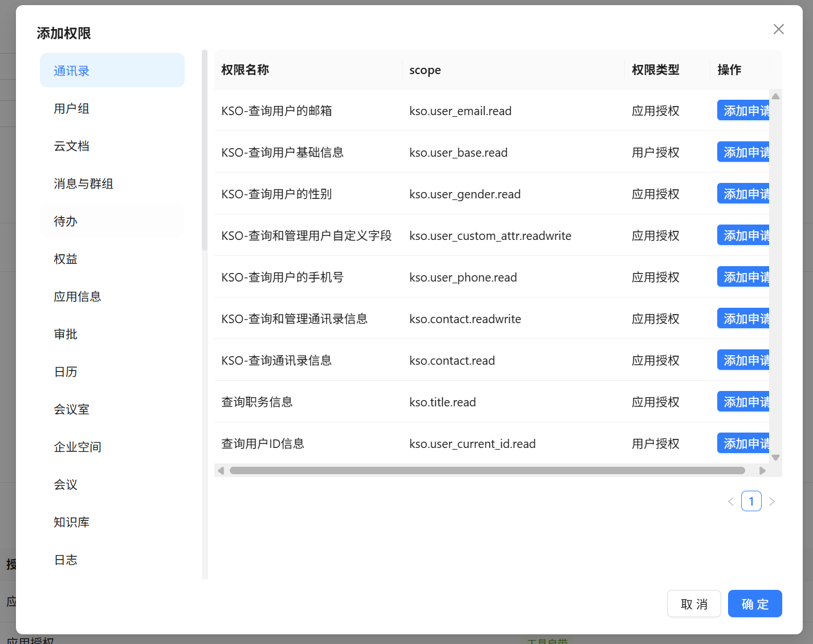Select page 1 in pagination
Image resolution: width=813 pixels, height=644 pixels.
751,502
